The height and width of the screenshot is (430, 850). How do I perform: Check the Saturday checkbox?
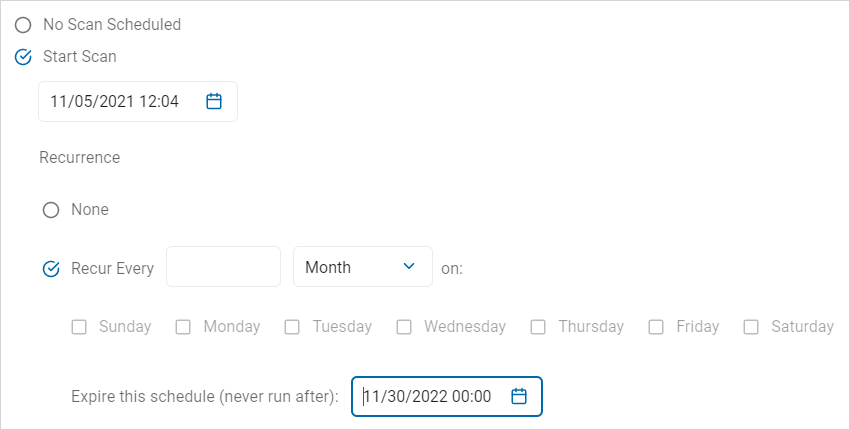tap(751, 326)
